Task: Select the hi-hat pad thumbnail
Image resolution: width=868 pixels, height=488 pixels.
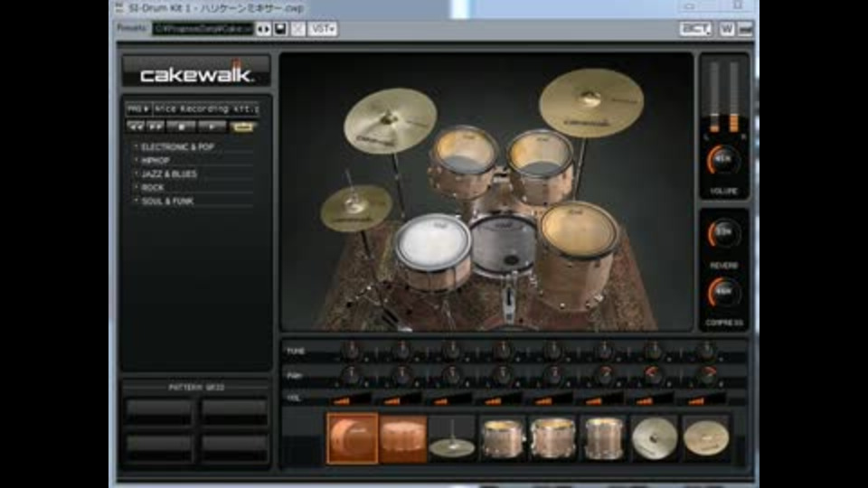Action: point(452,437)
